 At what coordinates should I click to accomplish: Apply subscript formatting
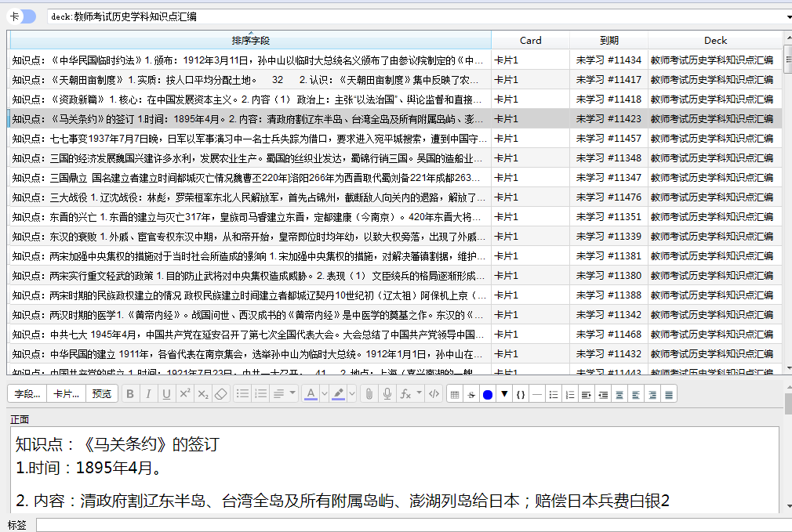[203, 394]
